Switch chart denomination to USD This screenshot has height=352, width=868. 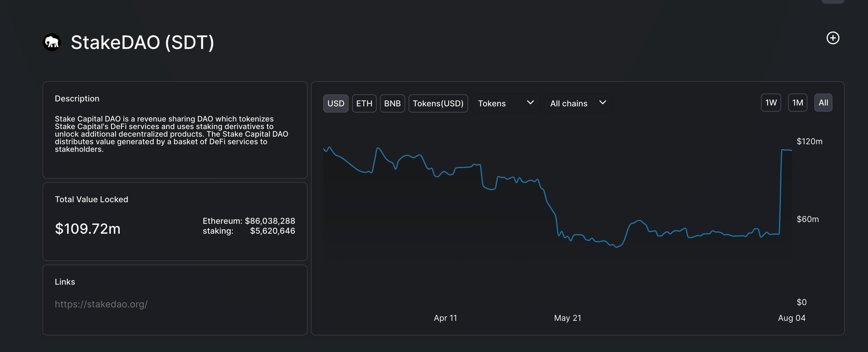coord(335,103)
